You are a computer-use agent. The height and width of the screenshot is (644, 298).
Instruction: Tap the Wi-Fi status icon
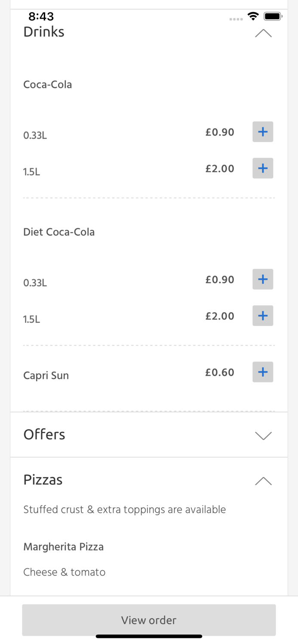[253, 16]
